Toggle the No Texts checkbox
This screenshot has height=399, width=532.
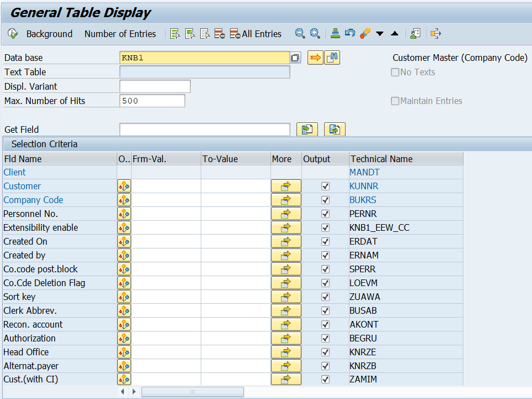coord(395,72)
